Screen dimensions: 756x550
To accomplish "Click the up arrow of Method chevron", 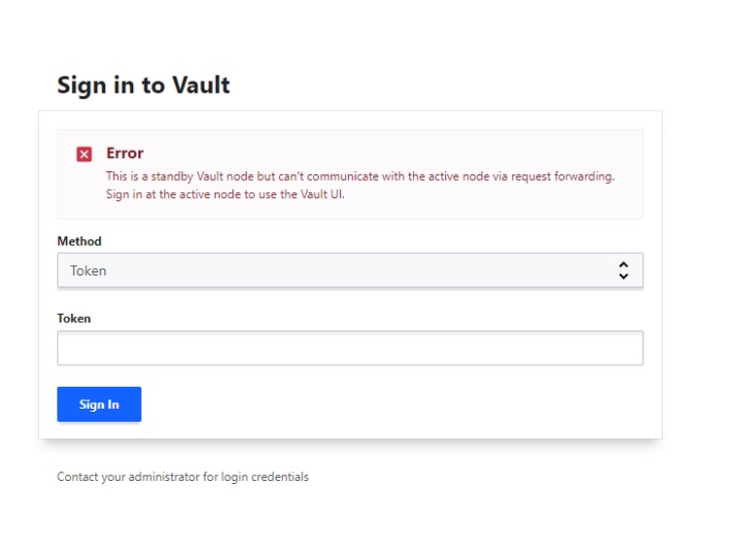I will click(x=623, y=265).
